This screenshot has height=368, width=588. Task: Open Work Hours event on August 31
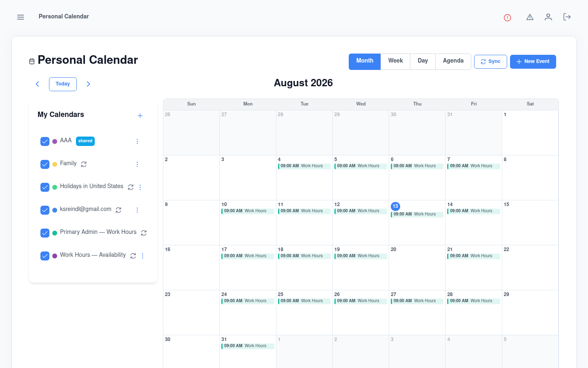(248, 346)
